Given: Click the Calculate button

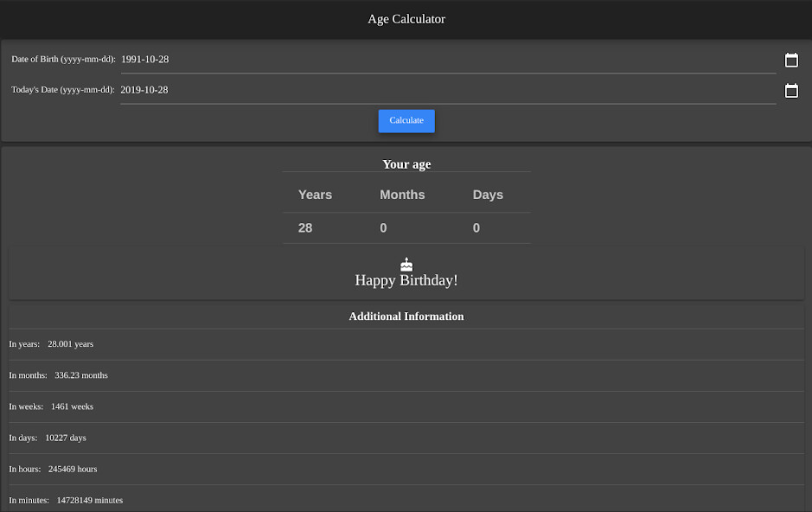Looking at the screenshot, I should pyautogui.click(x=406, y=121).
